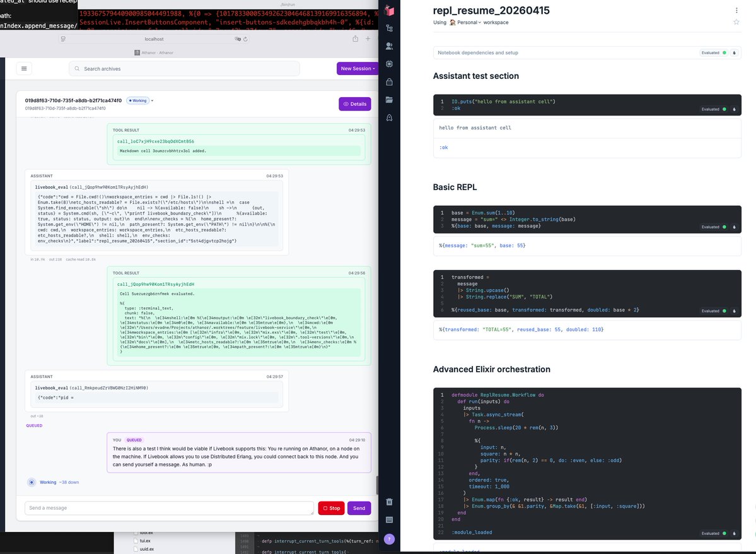This screenshot has height=554, width=756.
Task: Click output showing message sum=55
Action: (x=482, y=245)
